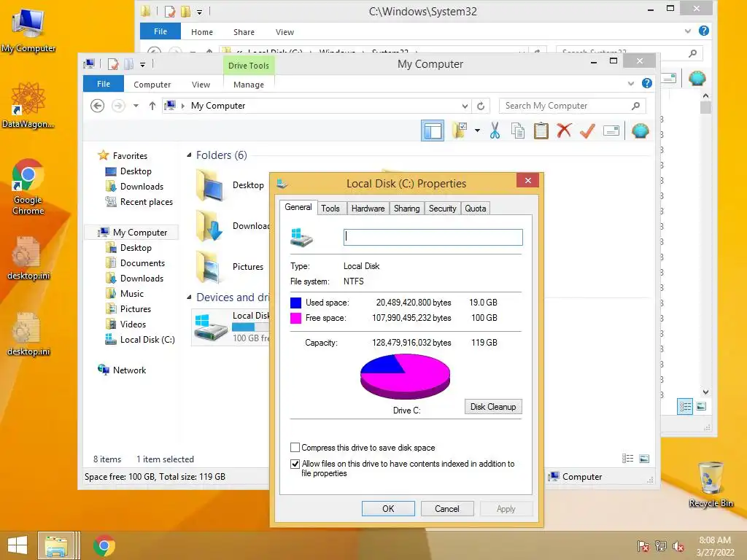The image size is (747, 560).
Task: Click the blue Used space color swatch
Action: coord(296,303)
